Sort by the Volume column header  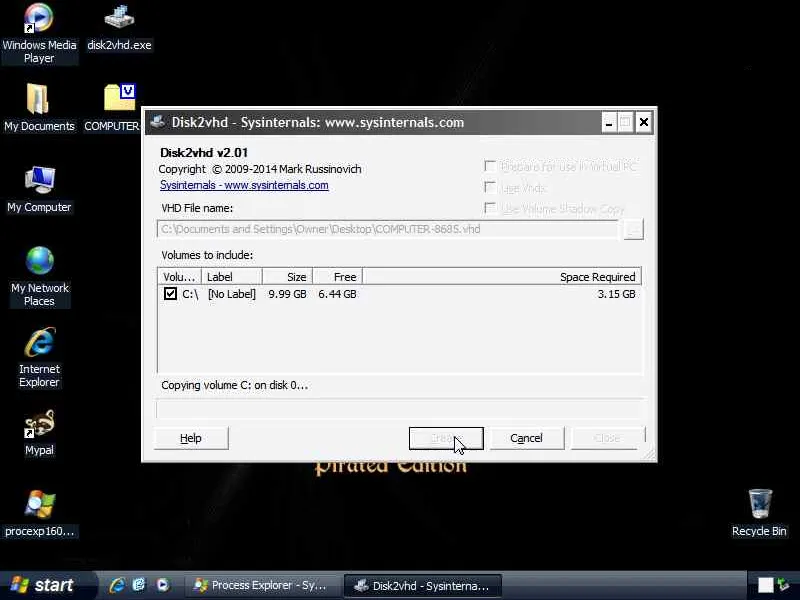(x=180, y=277)
